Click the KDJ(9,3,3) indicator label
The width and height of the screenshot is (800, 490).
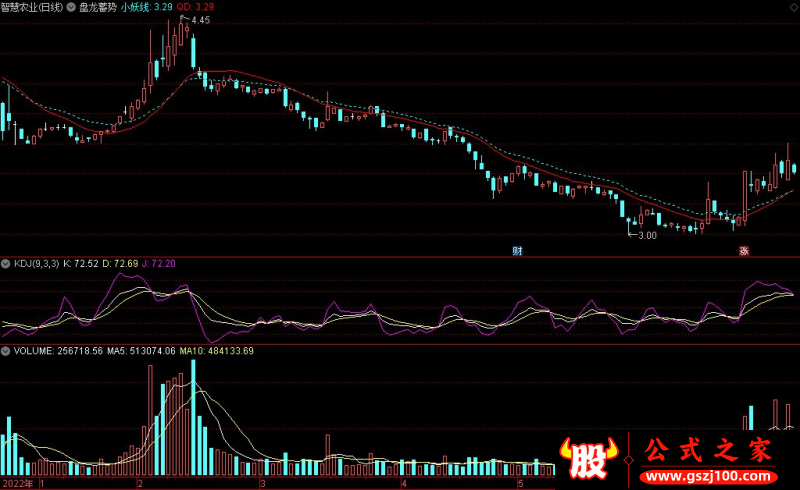pos(36,264)
